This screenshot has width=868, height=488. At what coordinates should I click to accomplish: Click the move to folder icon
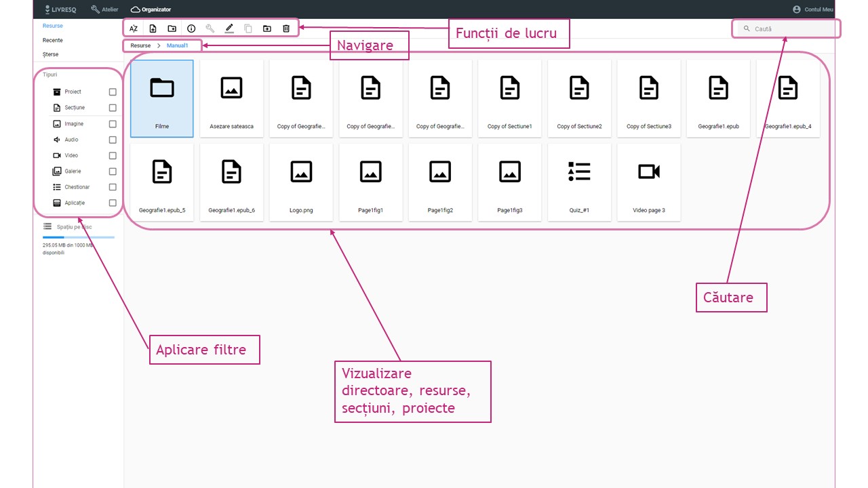click(x=267, y=28)
